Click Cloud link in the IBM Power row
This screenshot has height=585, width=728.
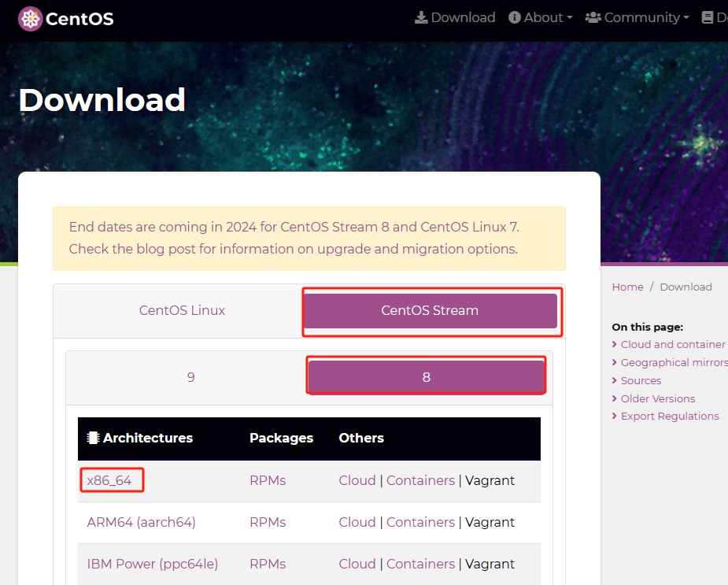coord(357,564)
